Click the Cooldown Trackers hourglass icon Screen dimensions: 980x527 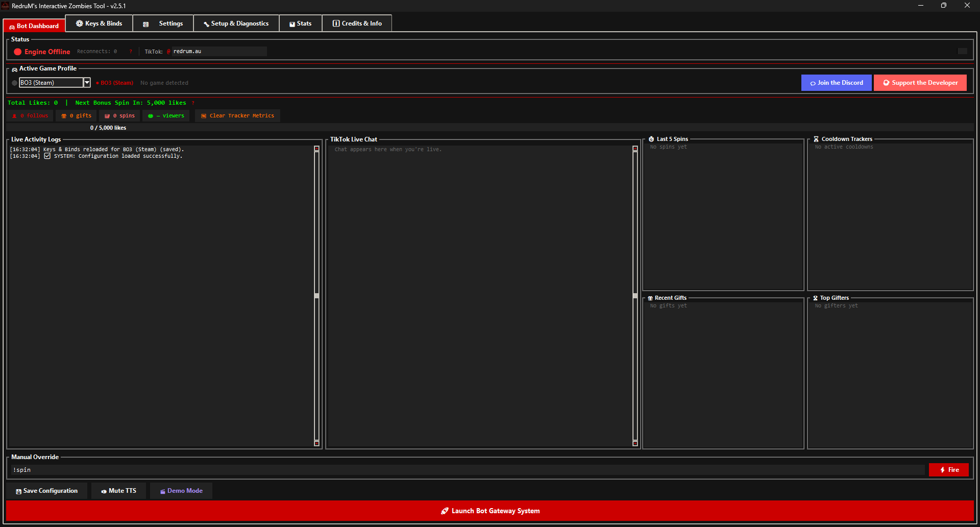pyautogui.click(x=816, y=139)
